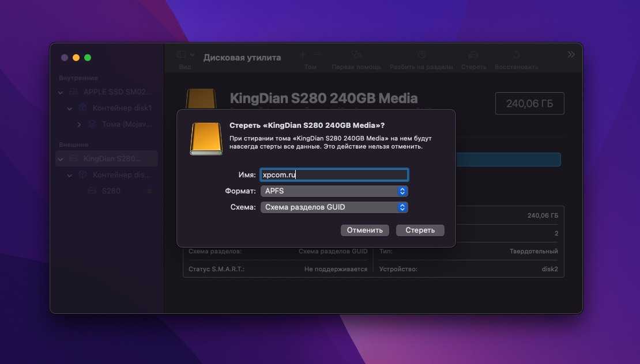Click the First Aid (Первая помощь) toolbar icon
The image size is (640, 364).
(356, 55)
